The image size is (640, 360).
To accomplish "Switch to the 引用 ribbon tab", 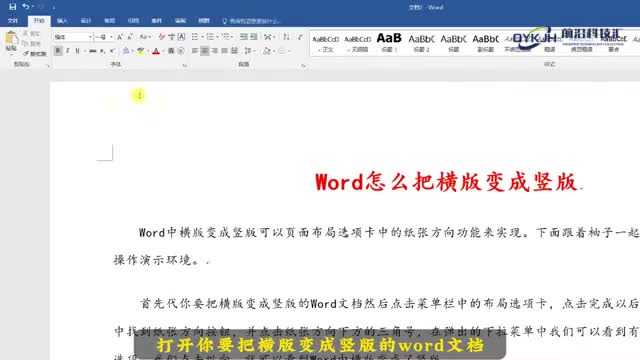I will click(x=133, y=21).
